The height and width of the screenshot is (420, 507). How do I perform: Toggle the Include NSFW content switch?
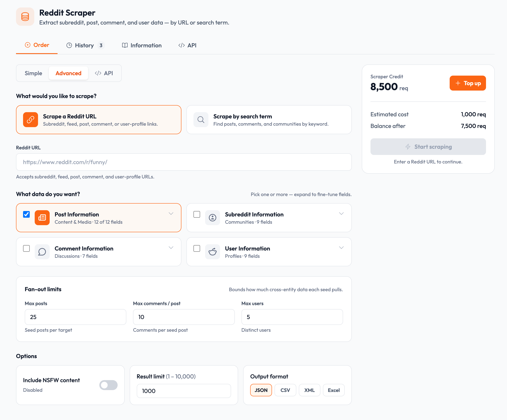pyautogui.click(x=108, y=385)
